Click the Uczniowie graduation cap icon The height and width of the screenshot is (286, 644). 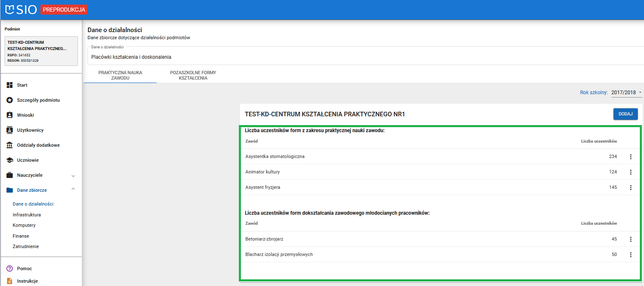(10, 160)
